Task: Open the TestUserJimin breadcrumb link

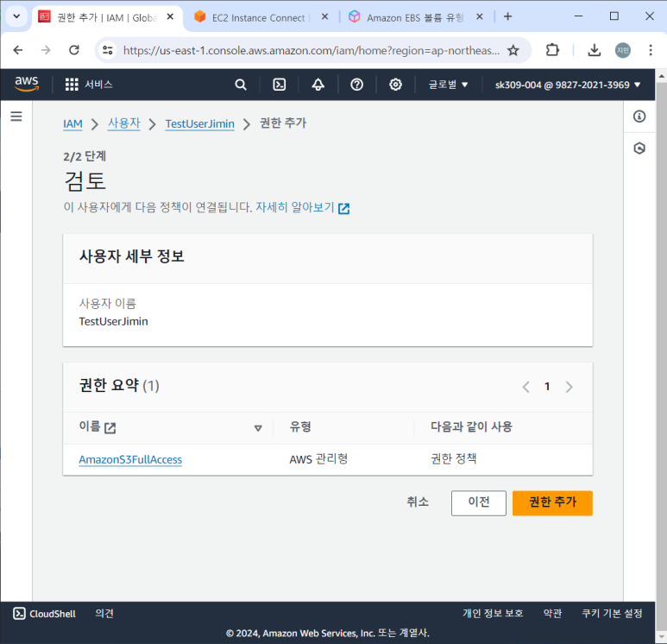Action: point(199,123)
